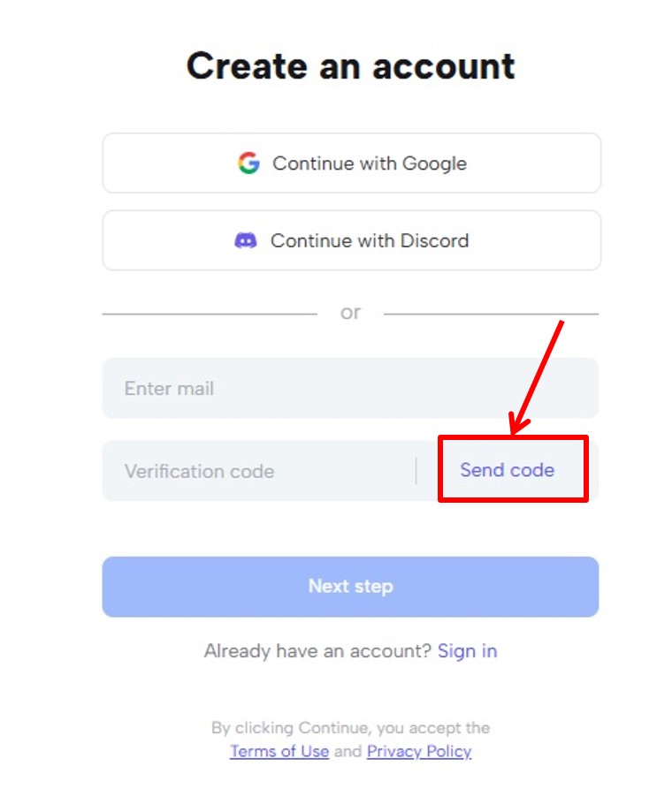Screen dimensions: 672x812
Task: Click the "Already have an account?" text
Action: click(318, 651)
